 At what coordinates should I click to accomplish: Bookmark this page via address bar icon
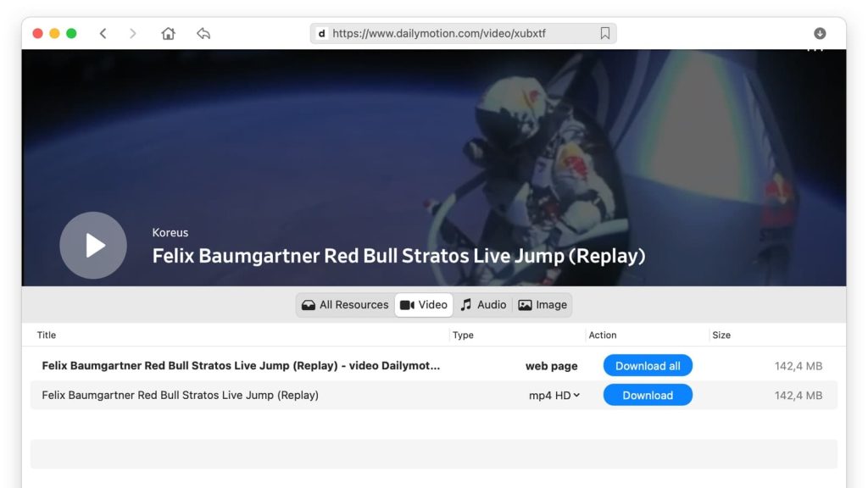pos(605,33)
